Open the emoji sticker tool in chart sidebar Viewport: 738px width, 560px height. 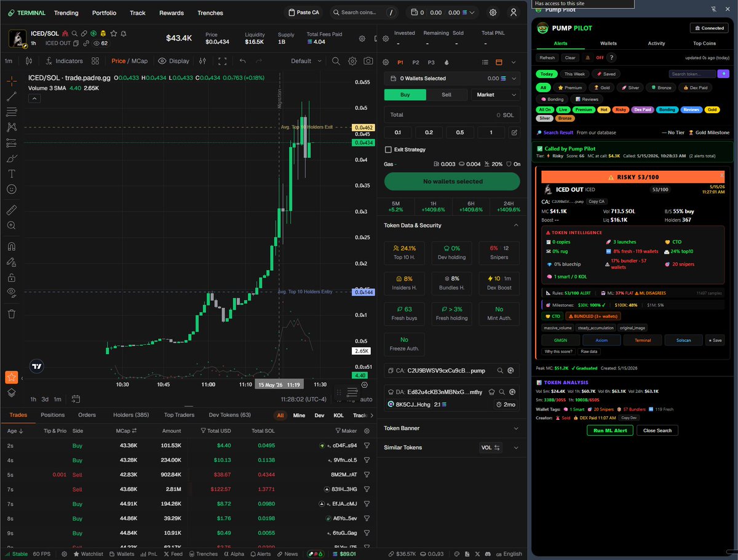[x=11, y=189]
